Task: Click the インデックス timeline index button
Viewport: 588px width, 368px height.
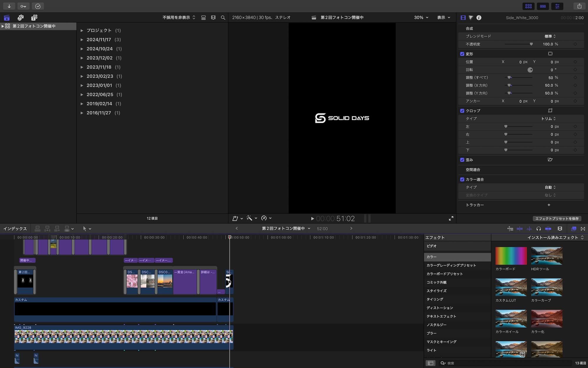Action: [15, 229]
